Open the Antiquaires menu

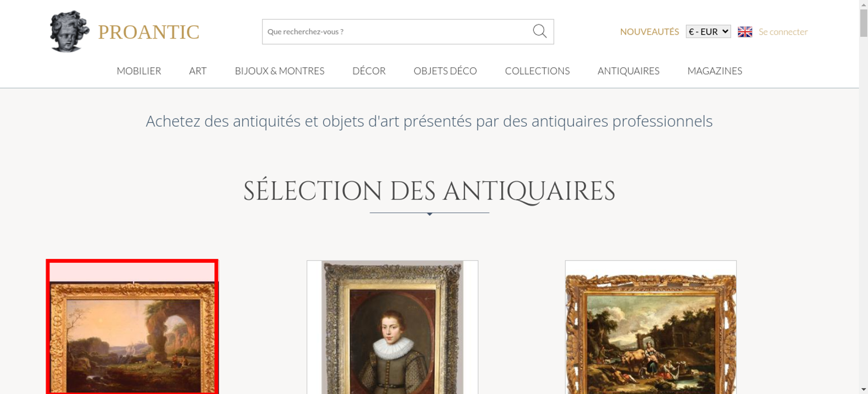[x=628, y=71]
